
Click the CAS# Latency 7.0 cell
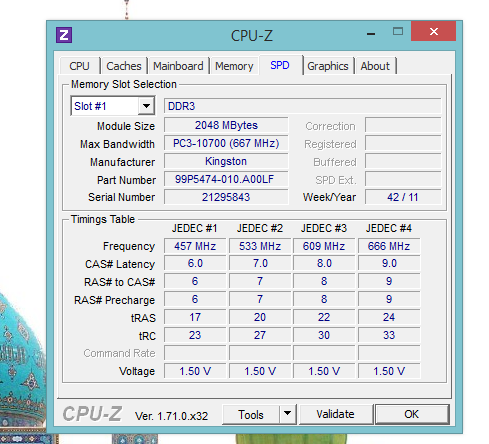(260, 263)
